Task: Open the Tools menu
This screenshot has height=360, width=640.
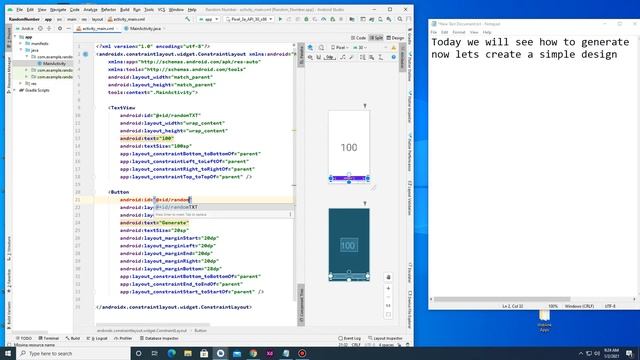Action: [x=149, y=9]
